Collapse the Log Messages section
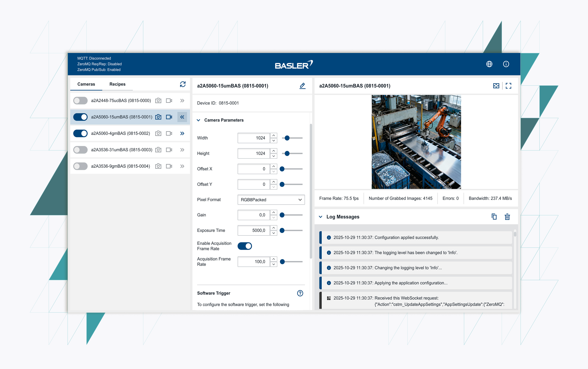This screenshot has height=369, width=588. coord(321,217)
